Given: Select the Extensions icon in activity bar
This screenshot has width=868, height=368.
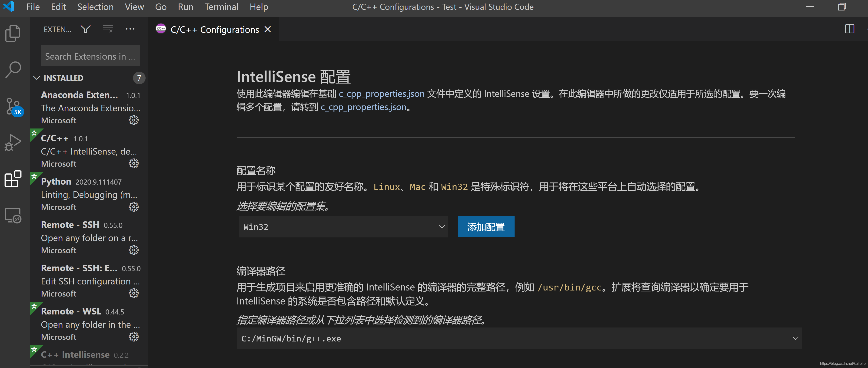Looking at the screenshot, I should (13, 179).
